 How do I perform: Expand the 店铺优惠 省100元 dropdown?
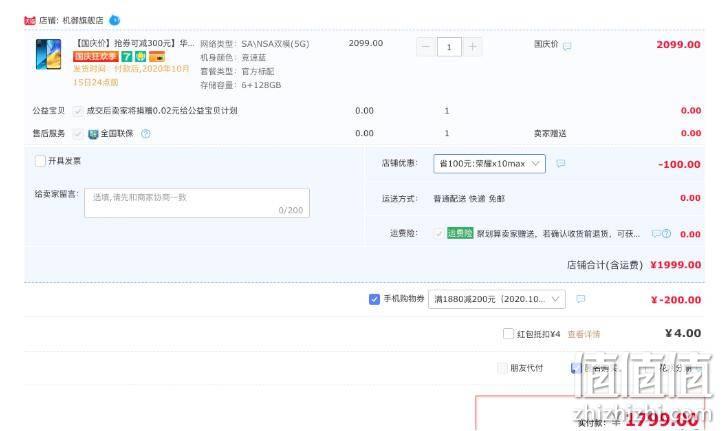489,164
